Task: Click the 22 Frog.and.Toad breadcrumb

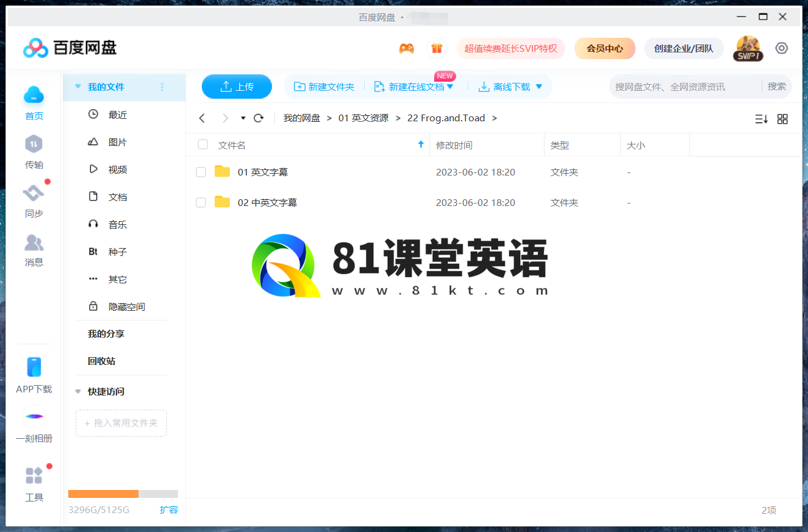Action: point(446,118)
